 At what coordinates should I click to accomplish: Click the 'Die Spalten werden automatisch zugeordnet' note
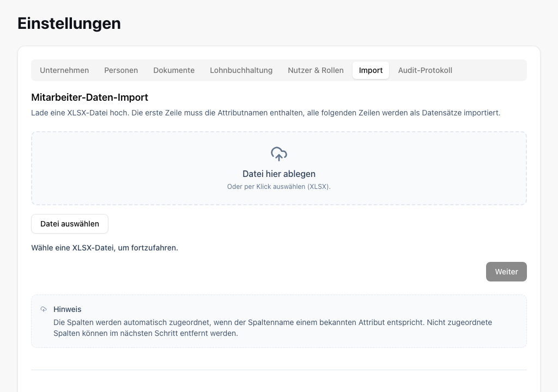(272, 328)
